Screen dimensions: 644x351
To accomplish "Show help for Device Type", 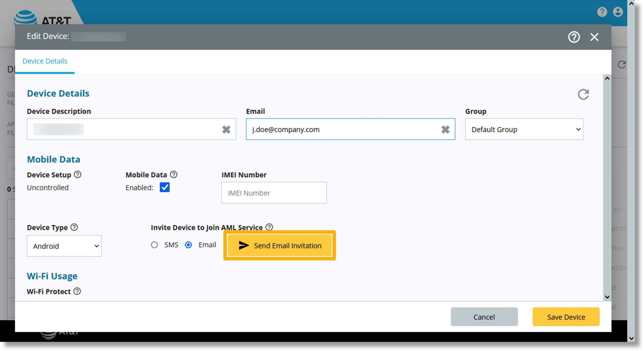I will 74,227.
